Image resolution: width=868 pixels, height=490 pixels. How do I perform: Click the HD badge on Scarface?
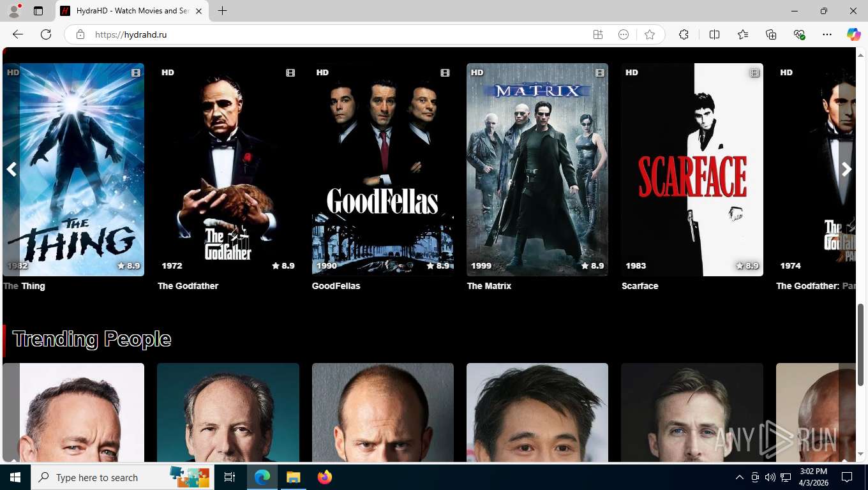point(632,72)
